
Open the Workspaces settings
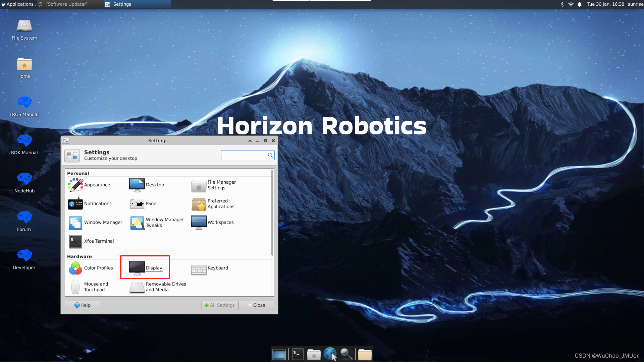pyautogui.click(x=212, y=222)
